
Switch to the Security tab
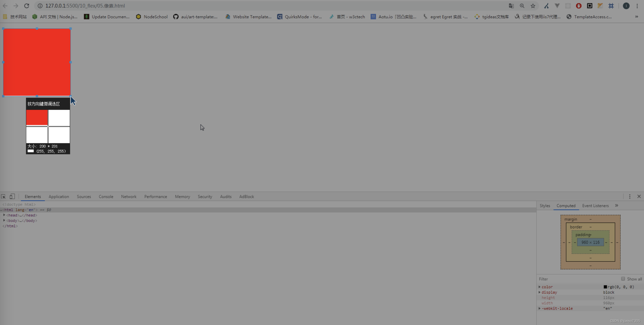click(205, 197)
